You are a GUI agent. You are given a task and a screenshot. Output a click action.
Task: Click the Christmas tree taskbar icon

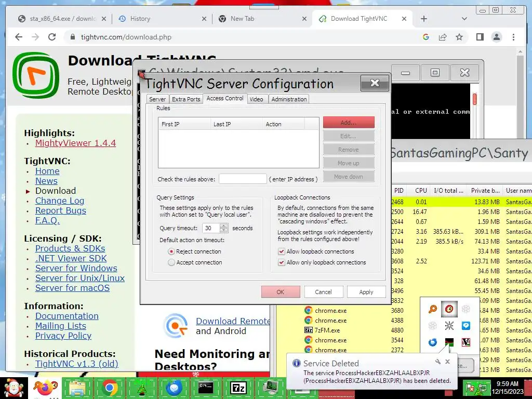tap(141, 388)
